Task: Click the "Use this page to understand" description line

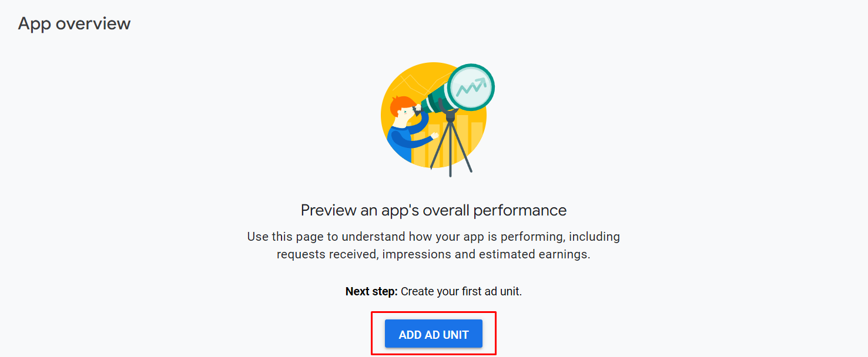Action: tap(434, 237)
